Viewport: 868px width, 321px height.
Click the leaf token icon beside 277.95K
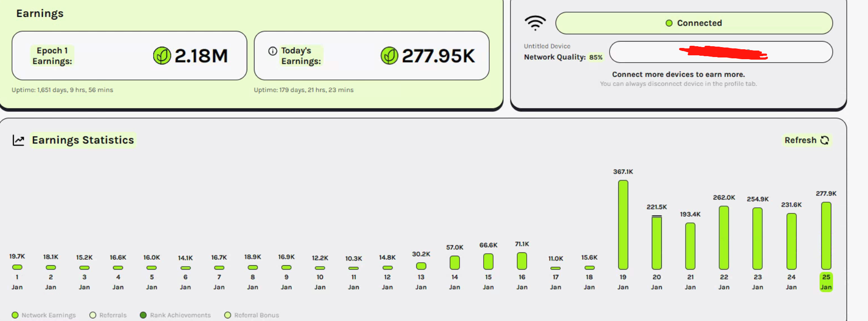390,56
